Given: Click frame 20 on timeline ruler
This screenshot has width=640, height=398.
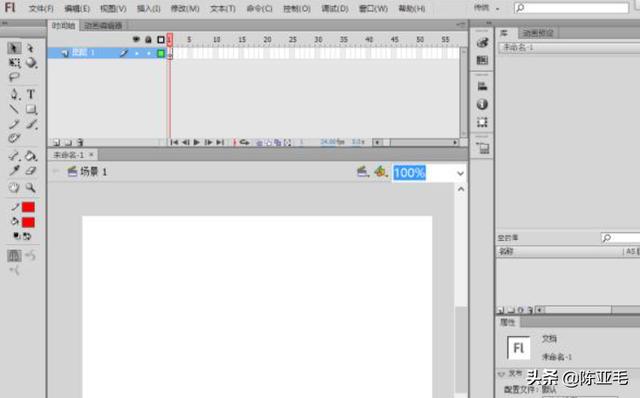Looking at the screenshot, I should coord(267,40).
